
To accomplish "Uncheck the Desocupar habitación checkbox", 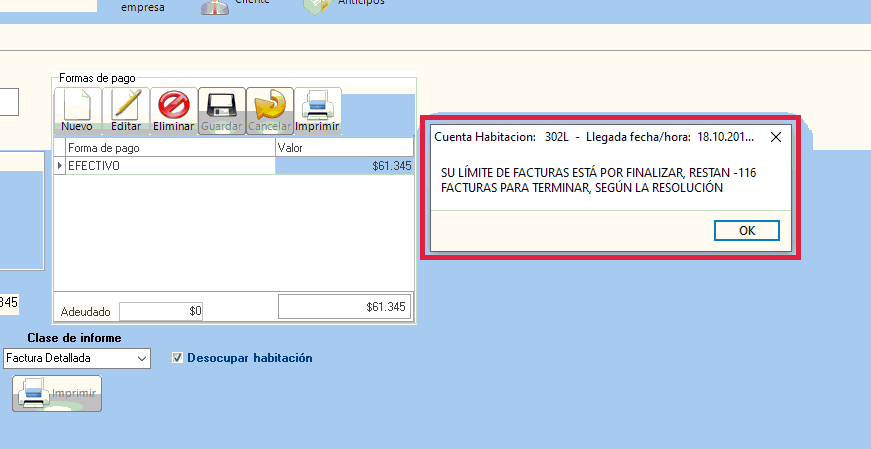I will pos(178,358).
